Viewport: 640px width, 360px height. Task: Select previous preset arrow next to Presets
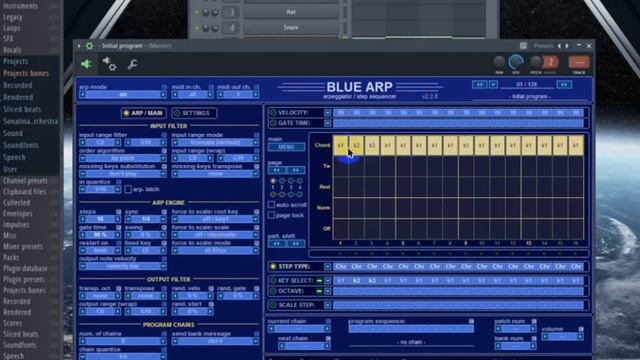point(560,46)
